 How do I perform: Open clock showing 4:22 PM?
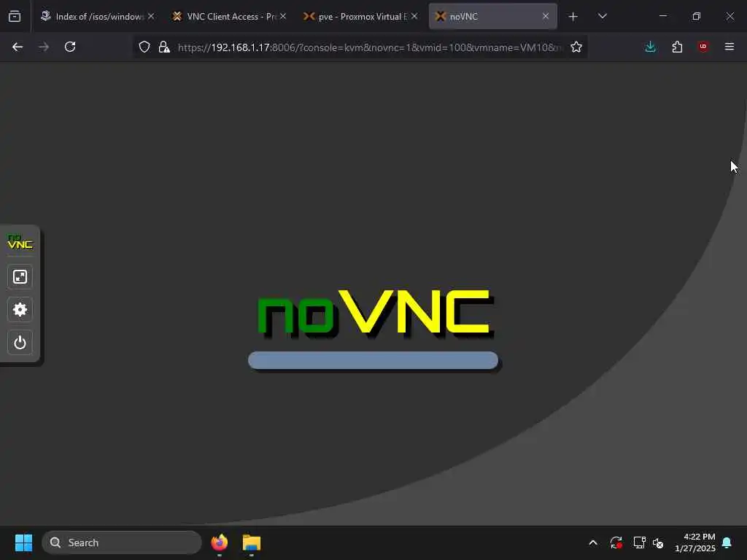coord(695,542)
